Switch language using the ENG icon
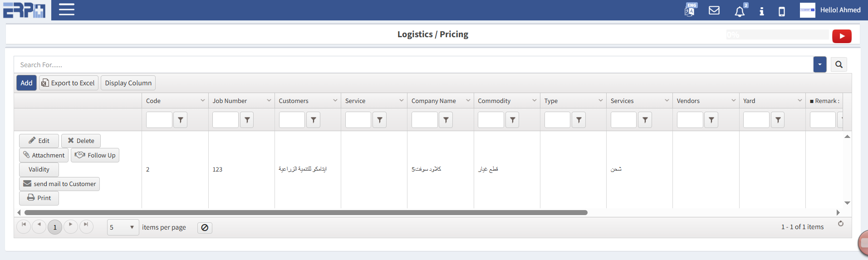The width and height of the screenshot is (868, 260). click(690, 10)
